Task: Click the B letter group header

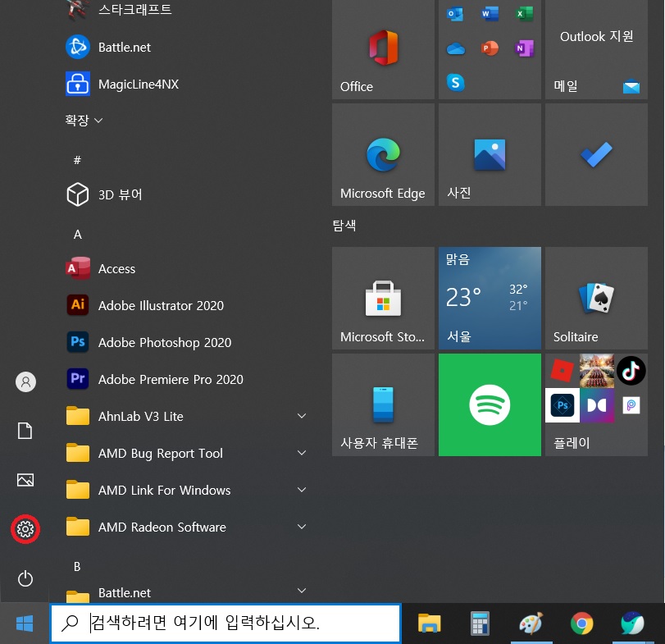Action: [x=77, y=566]
